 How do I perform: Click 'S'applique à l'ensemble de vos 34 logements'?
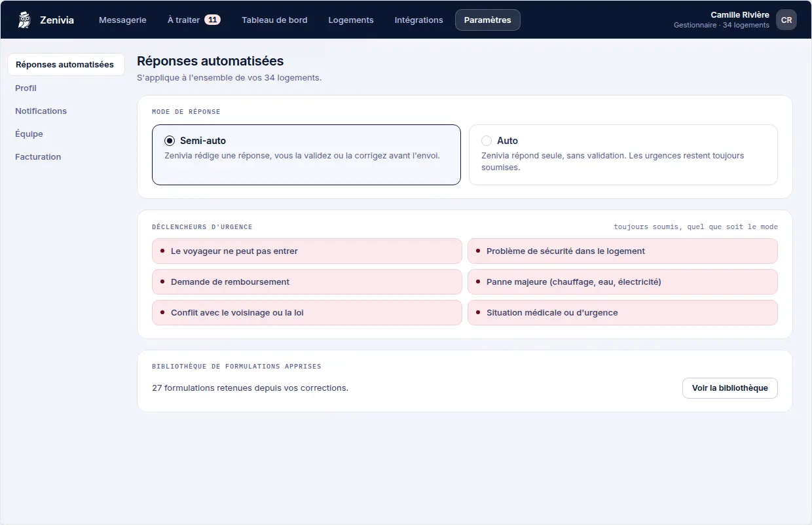pyautogui.click(x=229, y=77)
